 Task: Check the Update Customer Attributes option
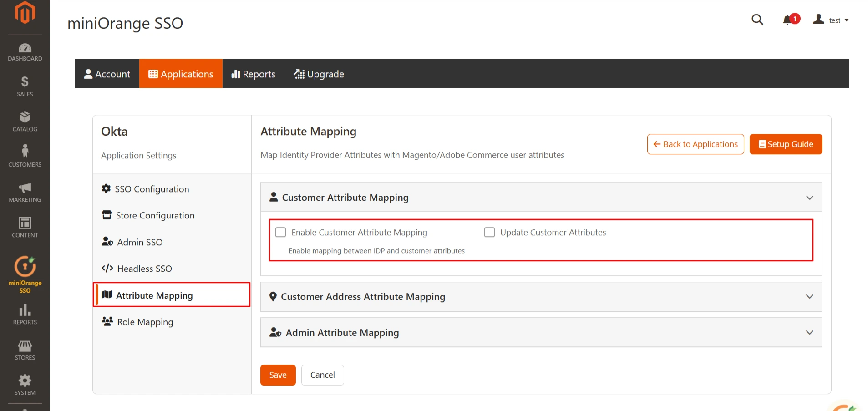tap(489, 232)
